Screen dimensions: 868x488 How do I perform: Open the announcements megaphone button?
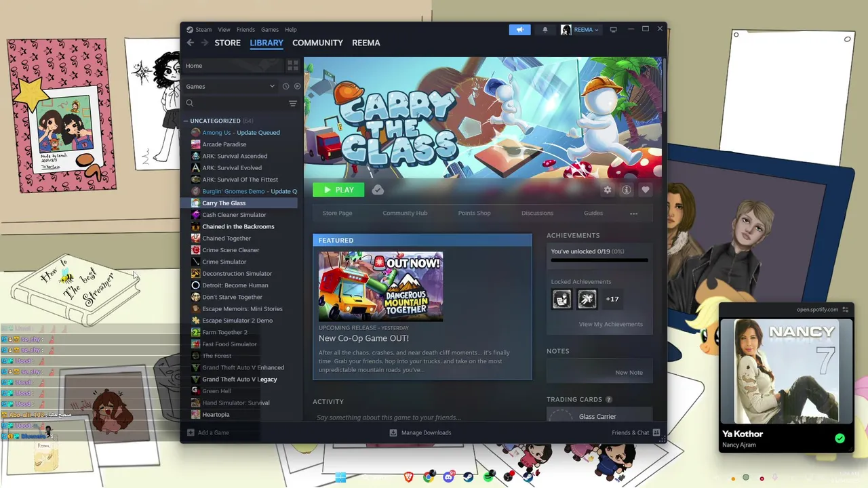click(519, 30)
